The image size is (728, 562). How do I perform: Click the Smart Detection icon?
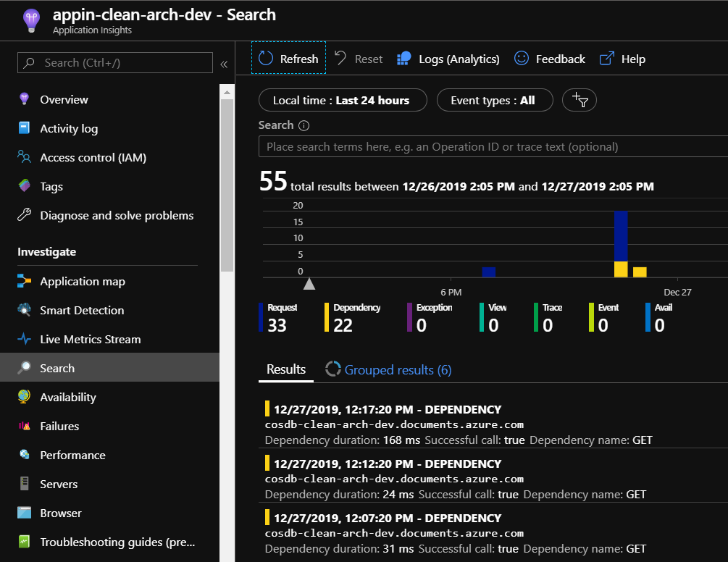[24, 309]
